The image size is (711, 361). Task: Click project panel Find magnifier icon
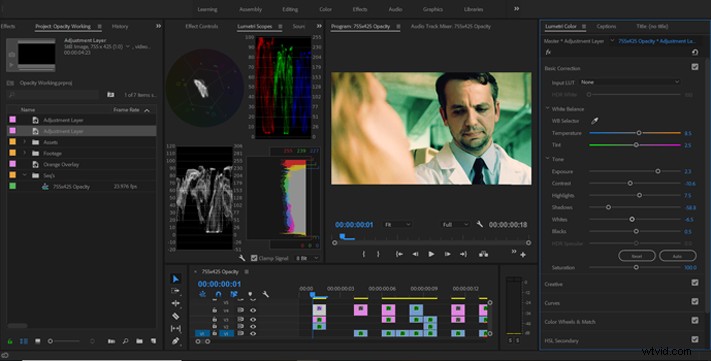click(126, 341)
